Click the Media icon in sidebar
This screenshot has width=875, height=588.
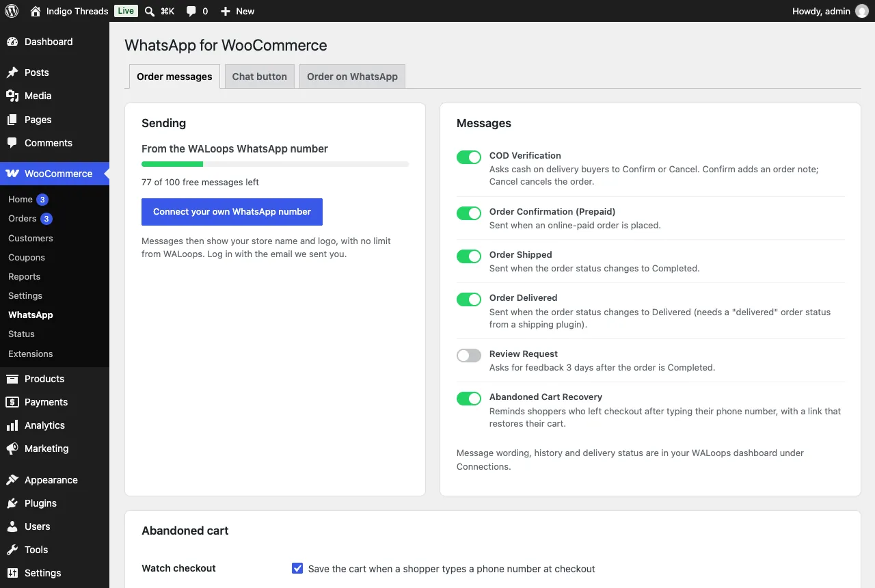(12, 96)
